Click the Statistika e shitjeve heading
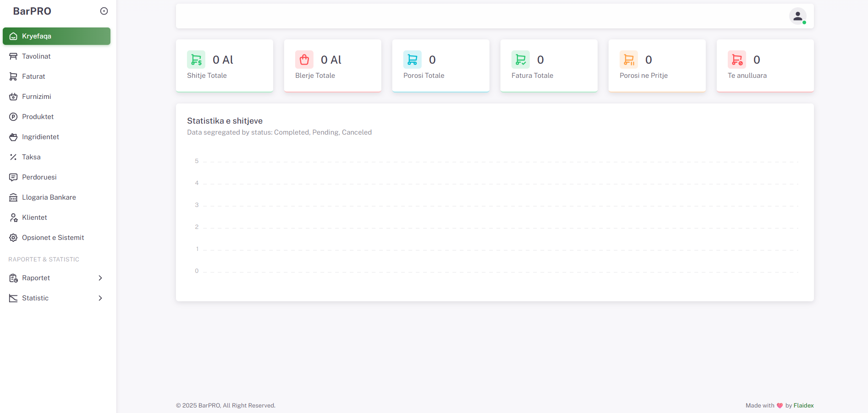Image resolution: width=868 pixels, height=413 pixels. point(225,121)
